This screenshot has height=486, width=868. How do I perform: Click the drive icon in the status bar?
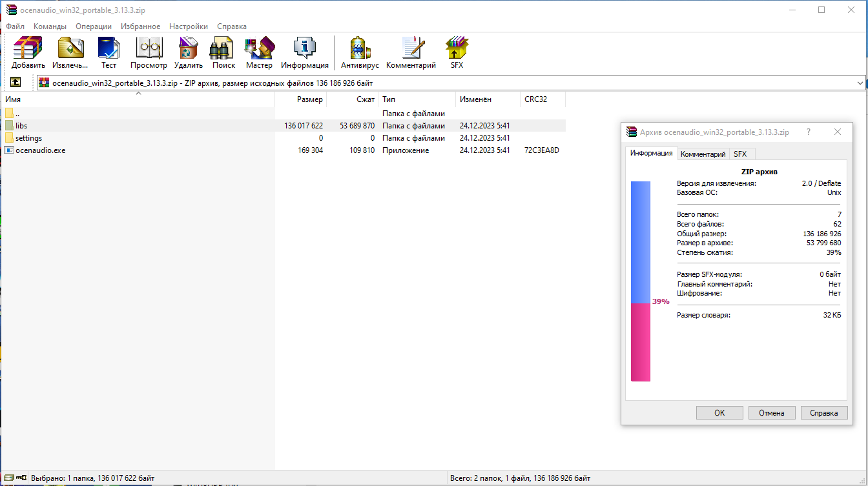coord(8,478)
